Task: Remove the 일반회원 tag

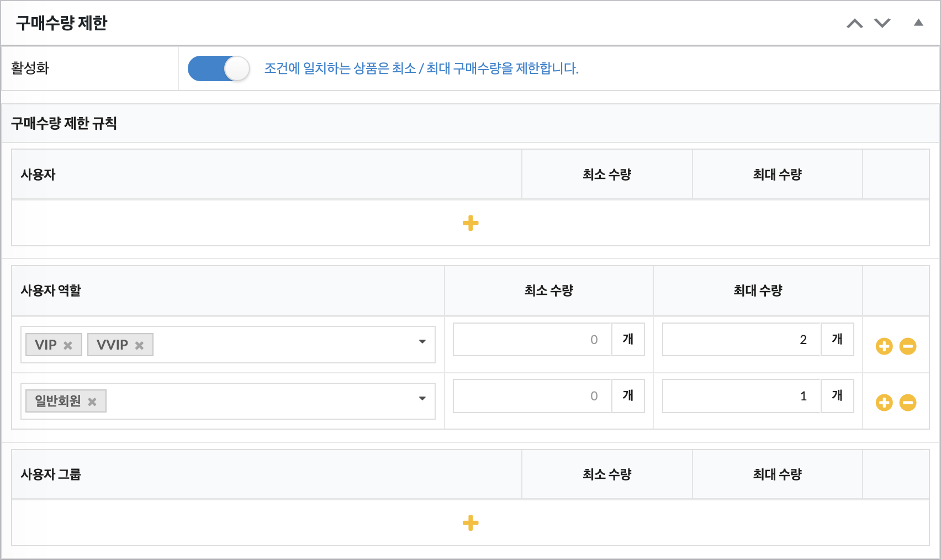Action: (92, 402)
